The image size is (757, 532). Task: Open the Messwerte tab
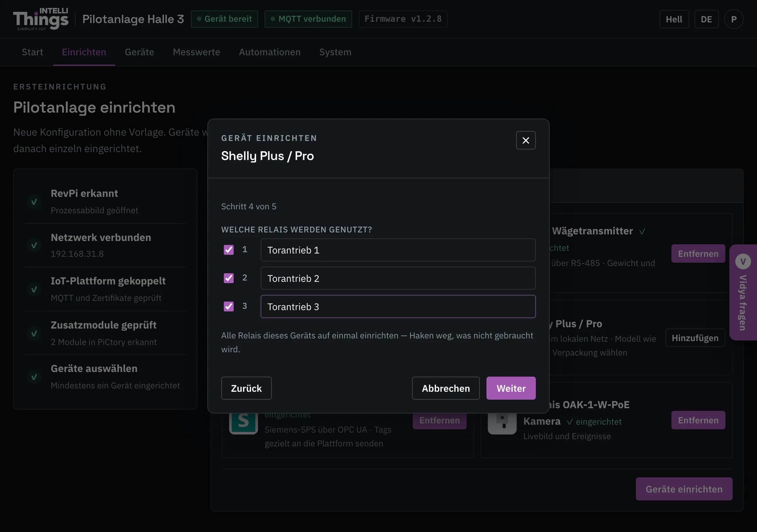point(196,52)
